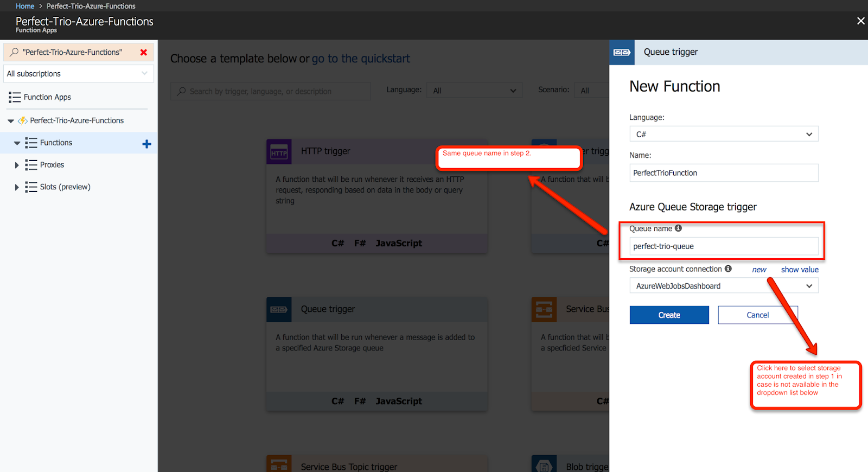Click Perfect-Trio-Azure-Functions breadcrumb
Viewport: 868px width, 472px height.
[x=91, y=6]
